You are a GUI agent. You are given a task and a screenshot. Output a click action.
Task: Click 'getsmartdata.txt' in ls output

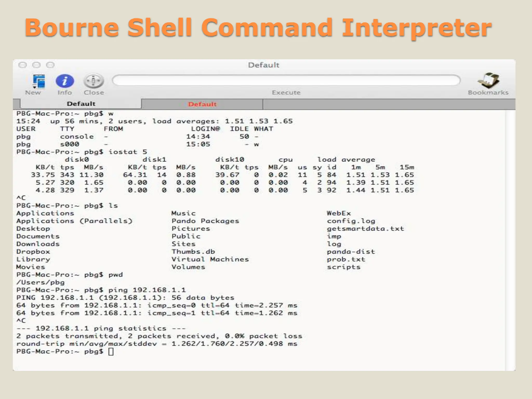[365, 229]
